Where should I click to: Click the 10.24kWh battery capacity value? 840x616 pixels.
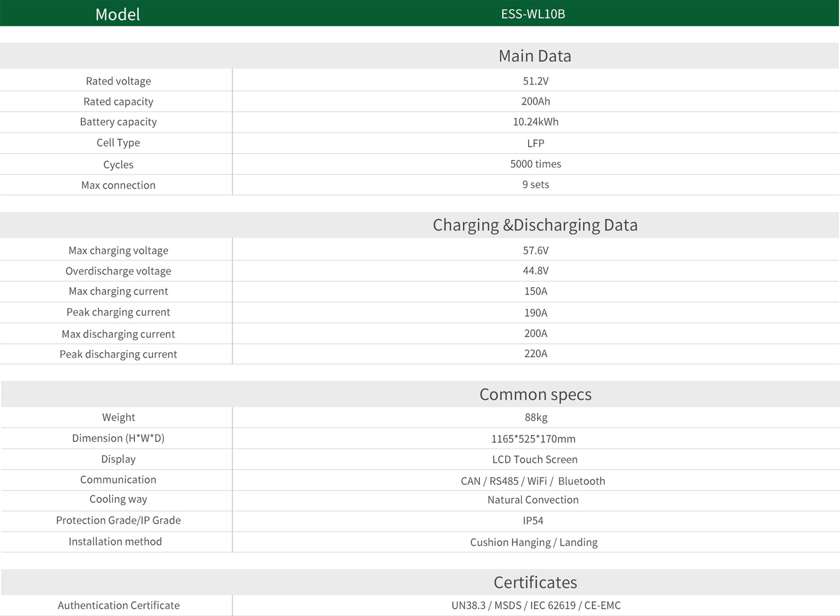(x=535, y=122)
